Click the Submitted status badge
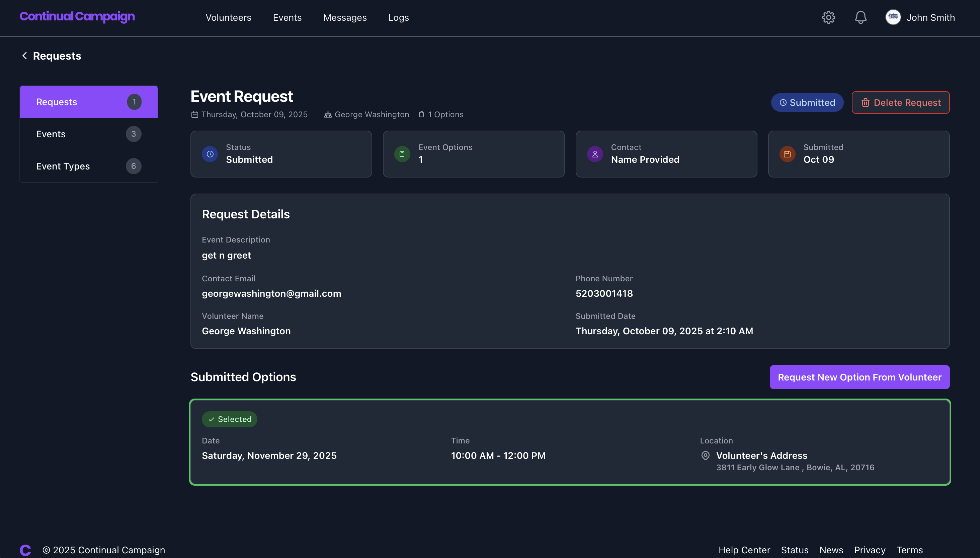Image resolution: width=980 pixels, height=558 pixels. pyautogui.click(x=807, y=103)
